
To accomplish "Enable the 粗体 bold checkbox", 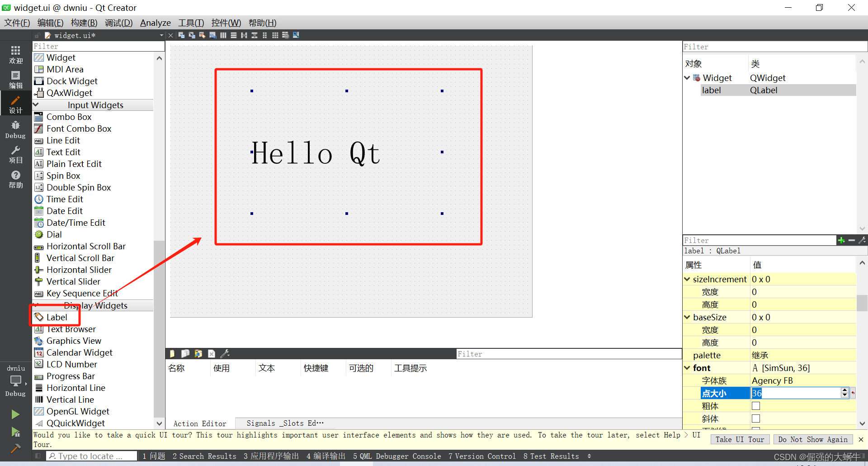I will pyautogui.click(x=755, y=406).
